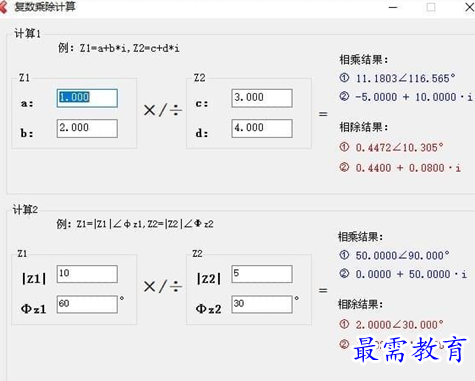Click the 相除结果 label in 计算2
The image size is (475, 381).
tap(361, 304)
